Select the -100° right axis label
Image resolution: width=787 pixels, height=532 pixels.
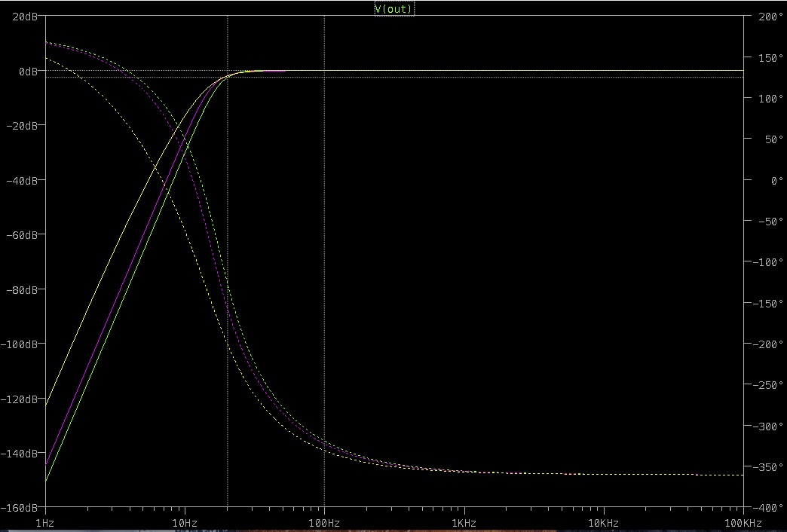coord(767,262)
